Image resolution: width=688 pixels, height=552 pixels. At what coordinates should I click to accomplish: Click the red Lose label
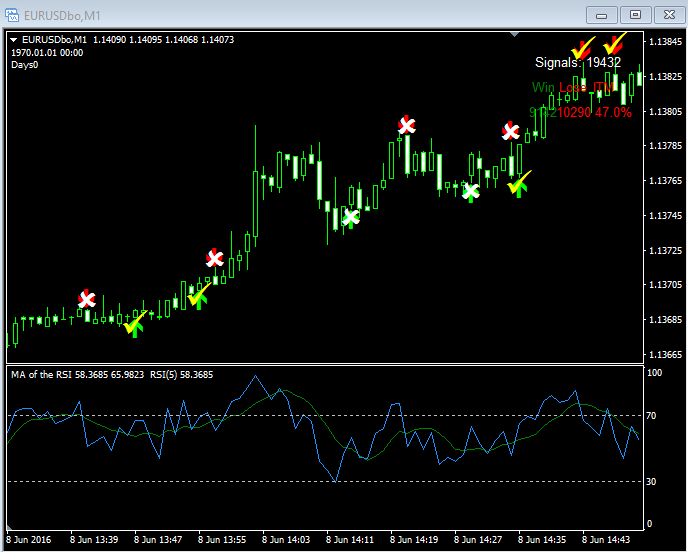coord(573,87)
